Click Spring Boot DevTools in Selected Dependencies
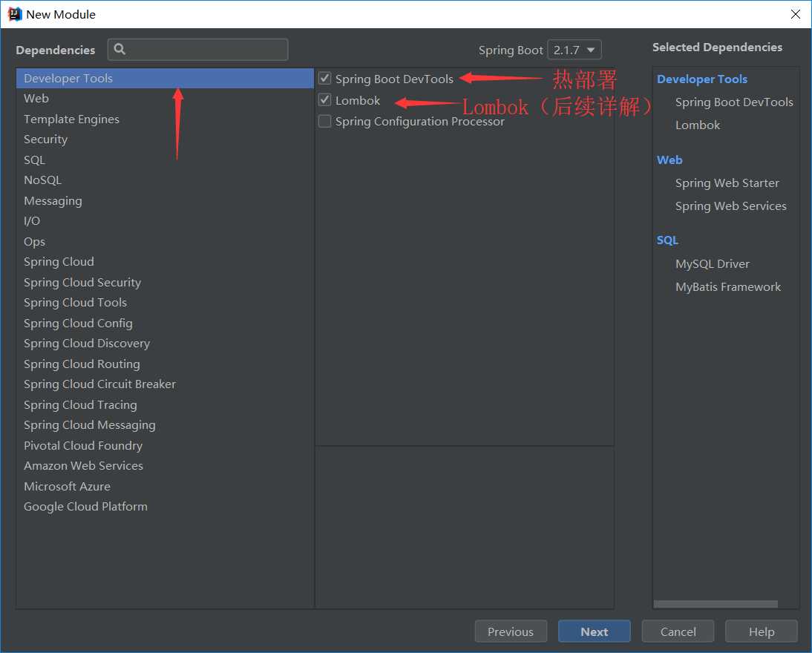Viewport: 812px width, 653px height. [x=734, y=102]
